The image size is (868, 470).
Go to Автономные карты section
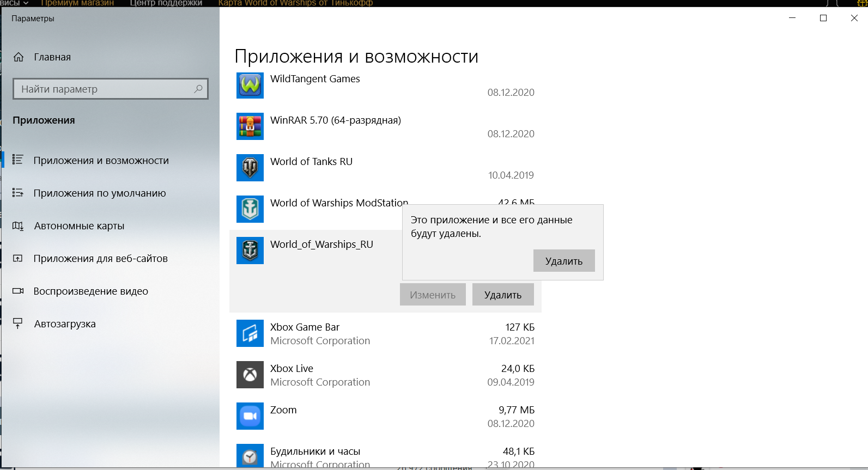(79, 226)
